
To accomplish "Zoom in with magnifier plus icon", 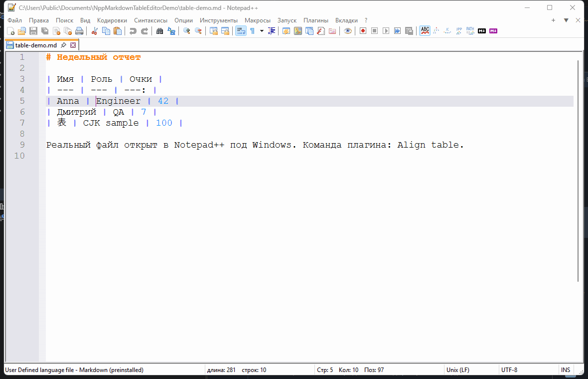I will tap(186, 31).
